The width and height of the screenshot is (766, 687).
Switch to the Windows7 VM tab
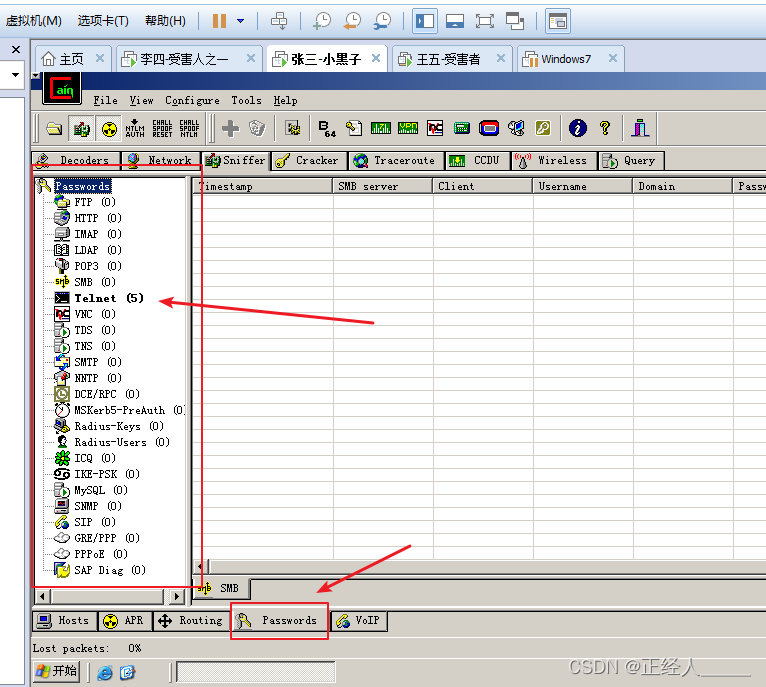(570, 59)
